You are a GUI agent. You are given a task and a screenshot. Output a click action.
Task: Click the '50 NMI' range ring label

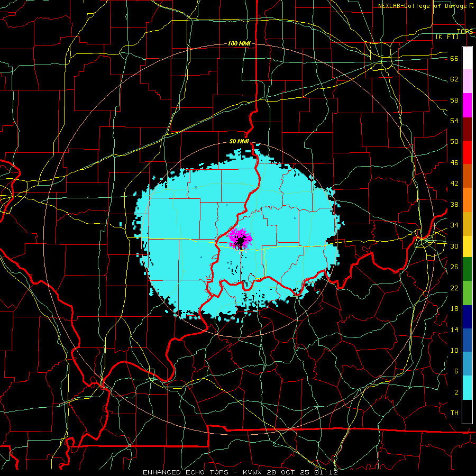pos(239,141)
